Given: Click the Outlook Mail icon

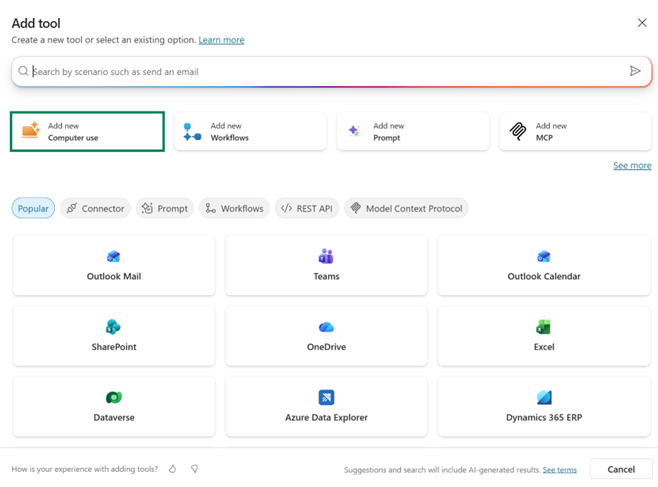Looking at the screenshot, I should 114,256.
